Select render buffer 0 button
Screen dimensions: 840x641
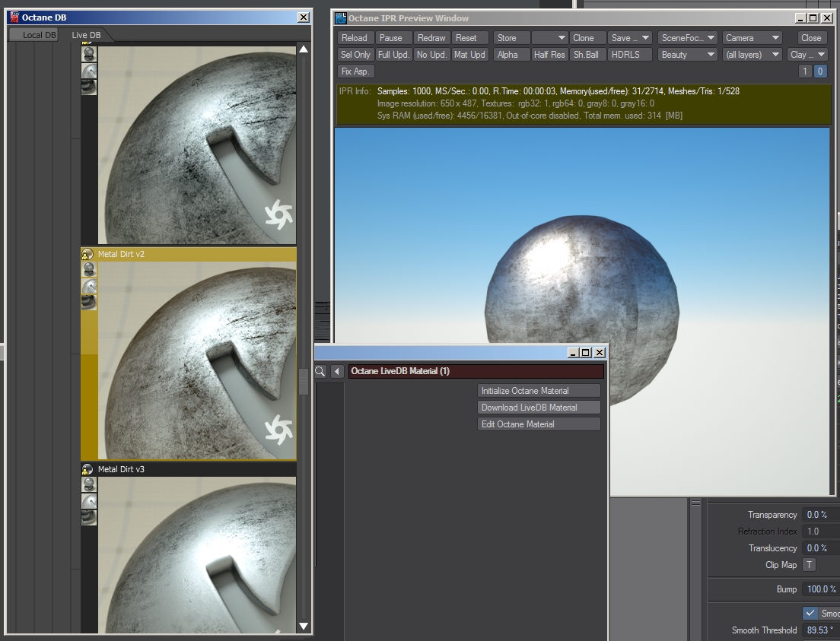820,71
